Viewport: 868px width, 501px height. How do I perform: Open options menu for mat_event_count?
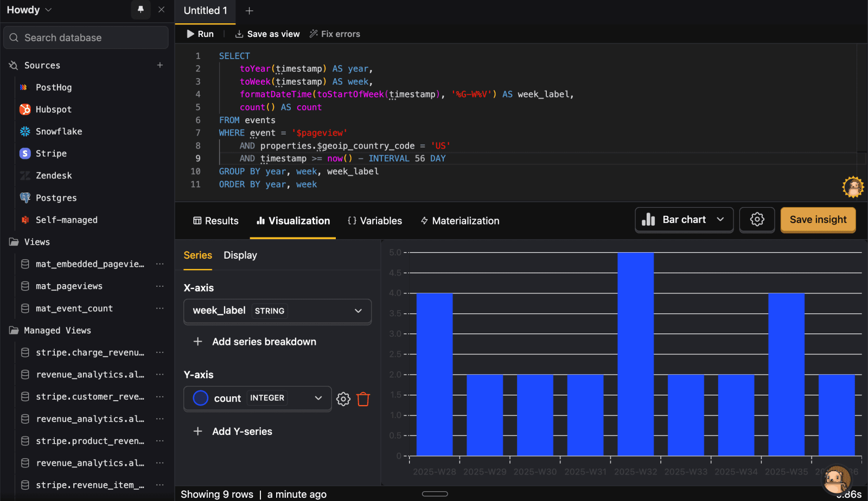pyautogui.click(x=159, y=309)
